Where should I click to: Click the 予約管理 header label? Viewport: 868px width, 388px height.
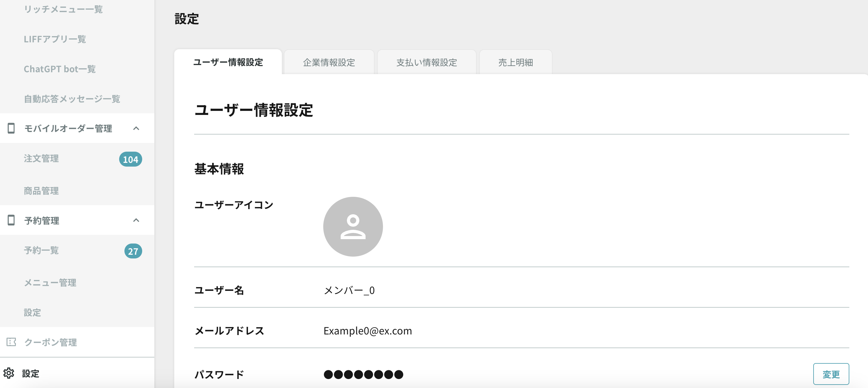[42, 220]
